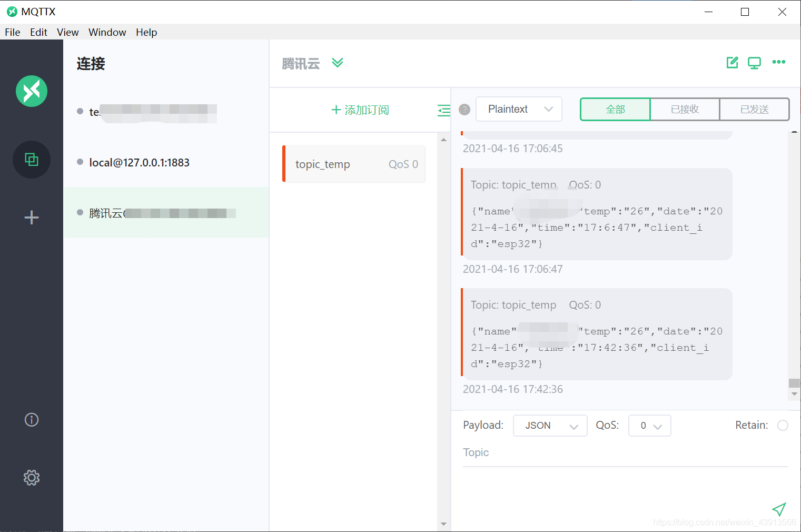The image size is (801, 532).
Task: Click the new window monitor icon
Action: [x=754, y=62]
